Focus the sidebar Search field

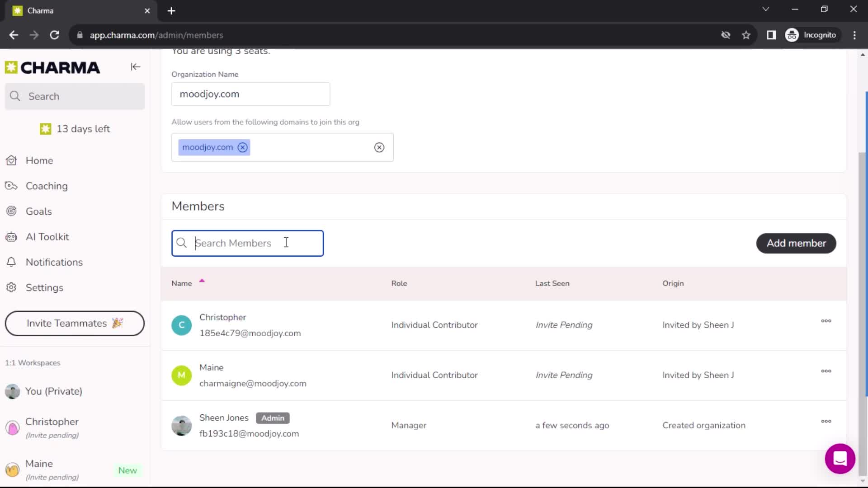[75, 96]
